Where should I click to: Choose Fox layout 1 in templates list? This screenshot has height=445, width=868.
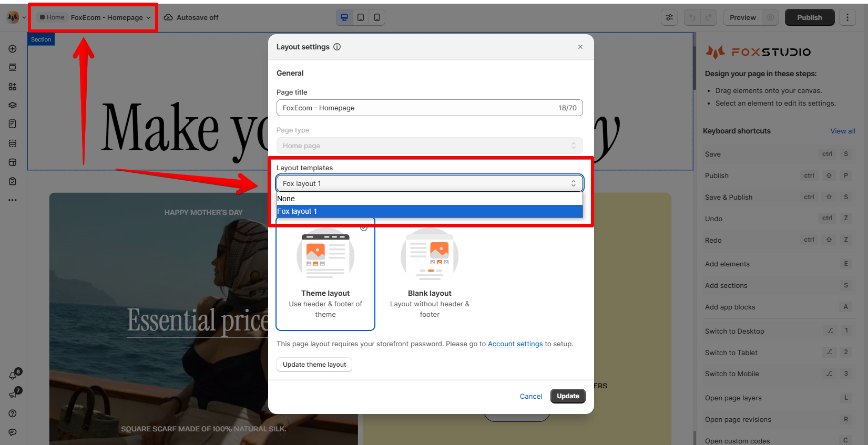430,211
